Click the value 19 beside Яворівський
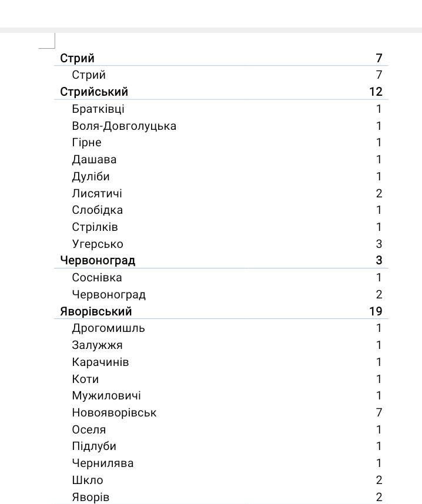This screenshot has width=422, height=504. pyautogui.click(x=376, y=311)
